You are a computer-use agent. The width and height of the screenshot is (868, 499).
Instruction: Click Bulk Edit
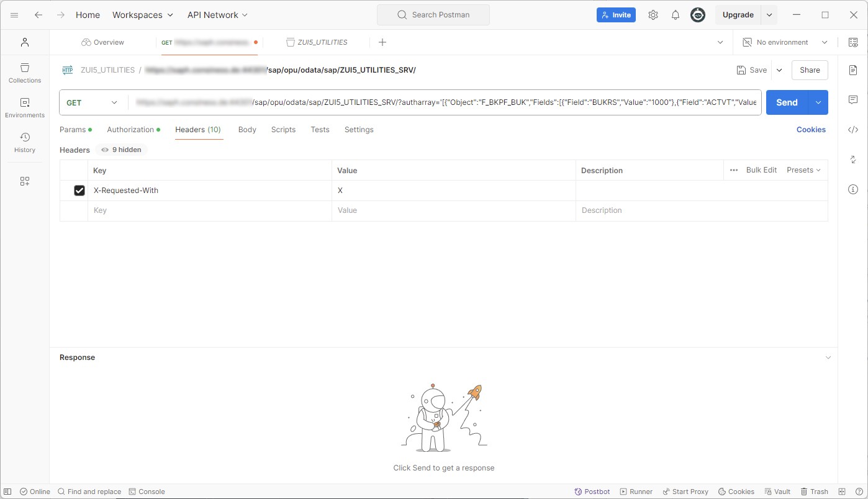pos(761,170)
